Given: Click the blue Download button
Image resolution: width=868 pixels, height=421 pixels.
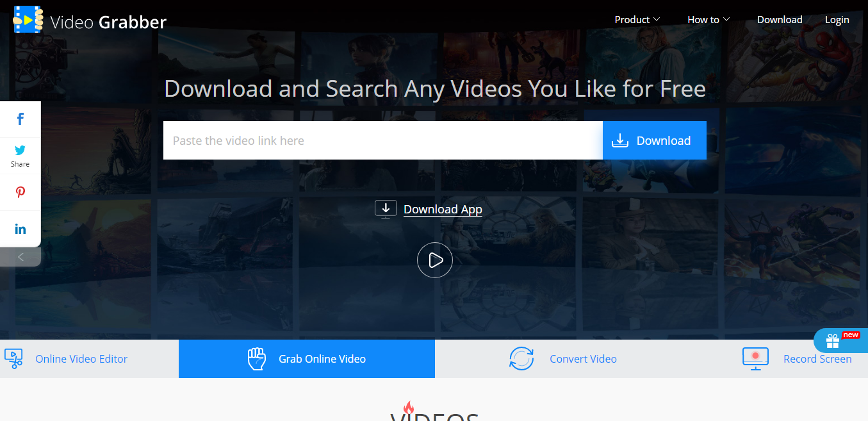Looking at the screenshot, I should coord(655,140).
